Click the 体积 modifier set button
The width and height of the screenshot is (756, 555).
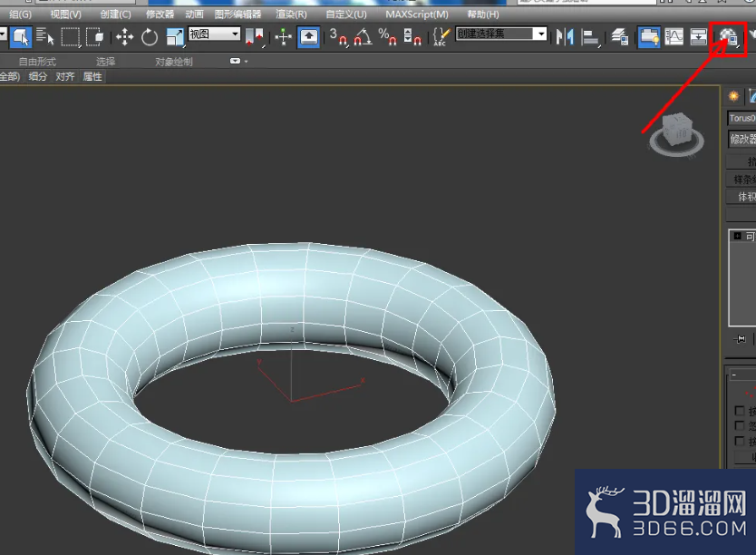tap(741, 197)
